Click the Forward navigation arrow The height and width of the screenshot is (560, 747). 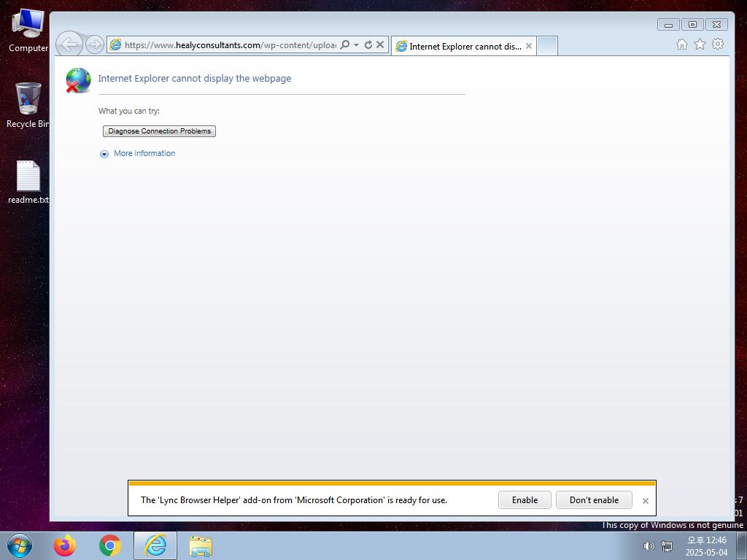[x=95, y=44]
